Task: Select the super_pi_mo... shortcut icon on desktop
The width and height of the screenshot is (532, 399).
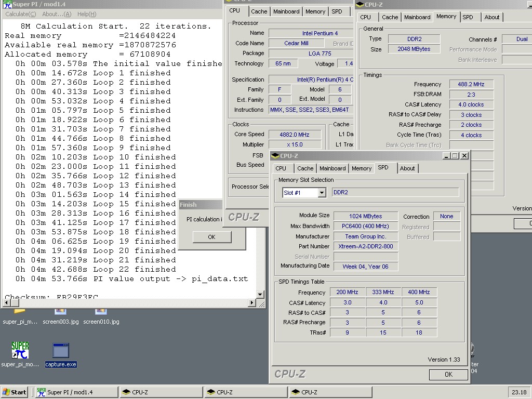Action: click(x=20, y=355)
